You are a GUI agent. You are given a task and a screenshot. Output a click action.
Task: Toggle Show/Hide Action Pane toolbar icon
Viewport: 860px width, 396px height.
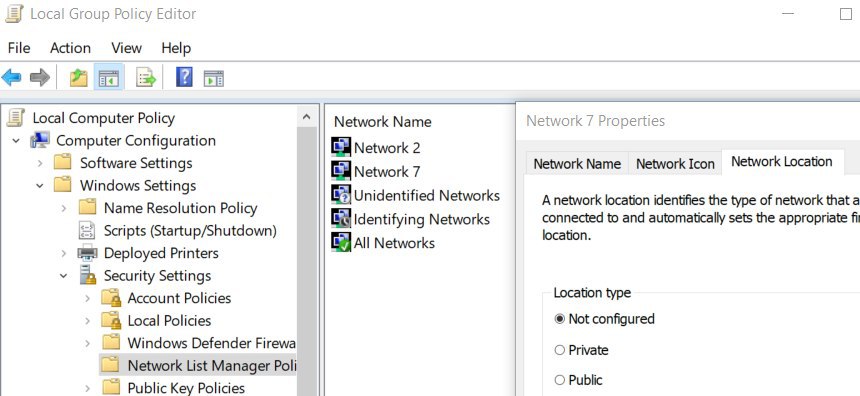pyautogui.click(x=213, y=78)
